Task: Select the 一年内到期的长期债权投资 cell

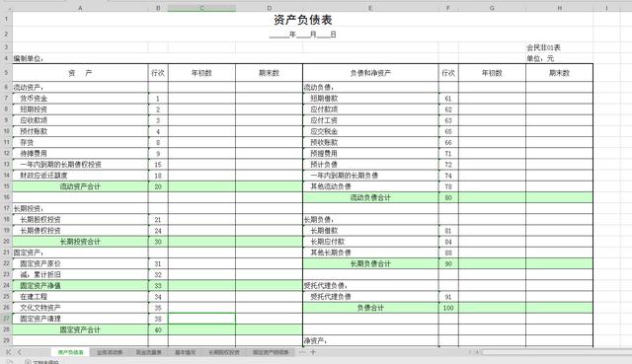Action: tap(80, 165)
